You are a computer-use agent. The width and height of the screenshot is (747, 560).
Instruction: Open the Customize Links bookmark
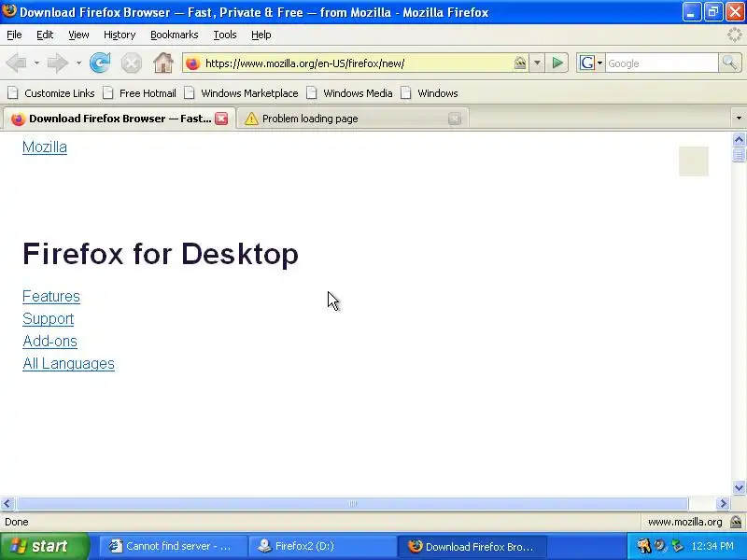point(52,93)
